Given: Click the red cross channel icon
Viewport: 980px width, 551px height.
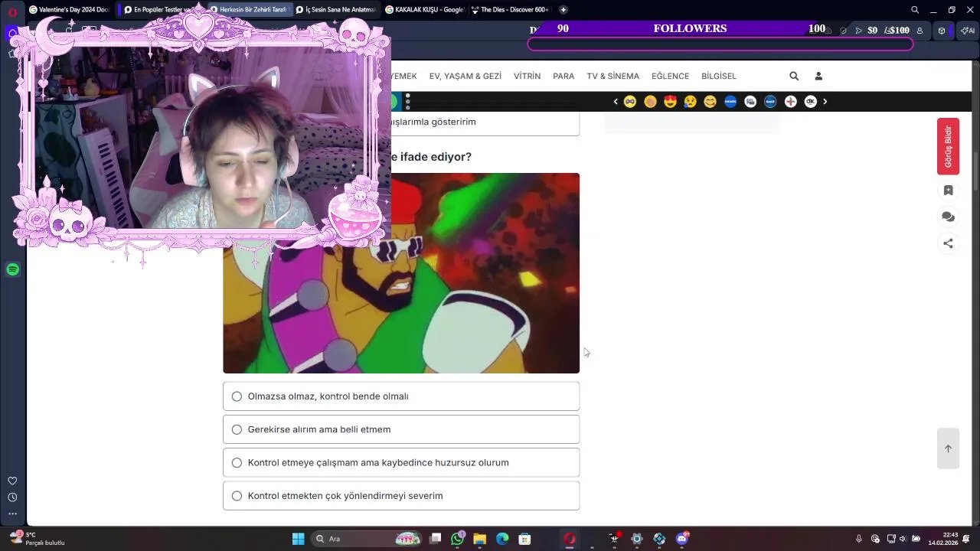Looking at the screenshot, I should pos(790,101).
